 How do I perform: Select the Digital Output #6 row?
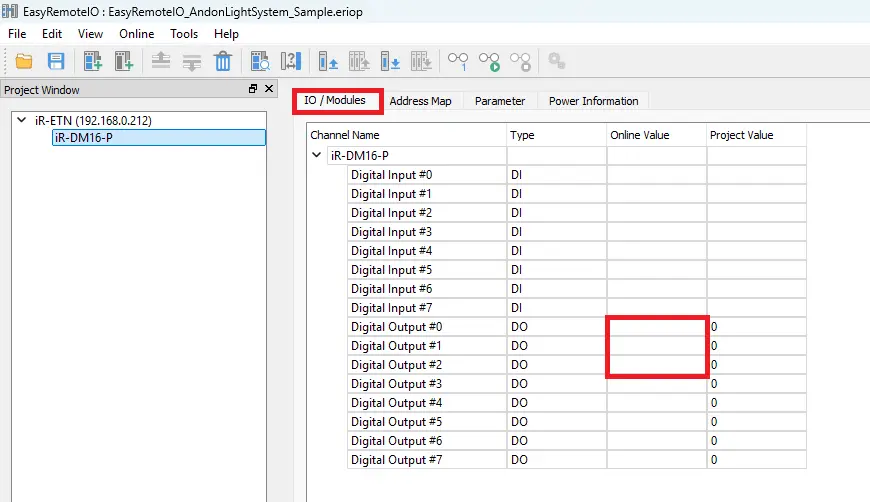click(577, 440)
